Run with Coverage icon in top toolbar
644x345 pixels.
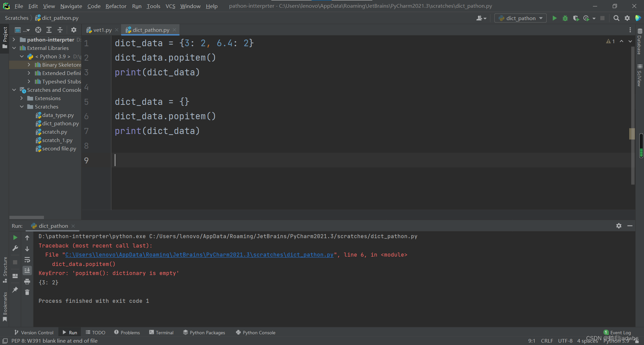coord(576,18)
